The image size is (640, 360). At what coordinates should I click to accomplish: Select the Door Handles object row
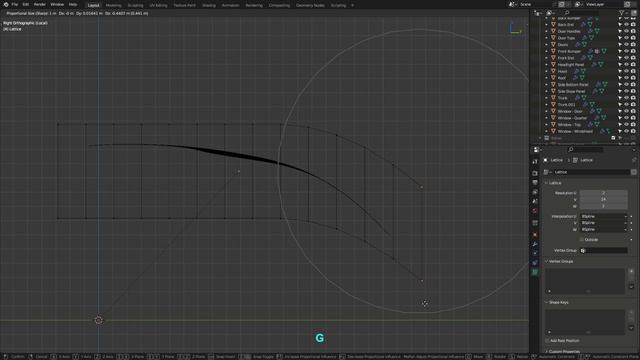coord(569,31)
